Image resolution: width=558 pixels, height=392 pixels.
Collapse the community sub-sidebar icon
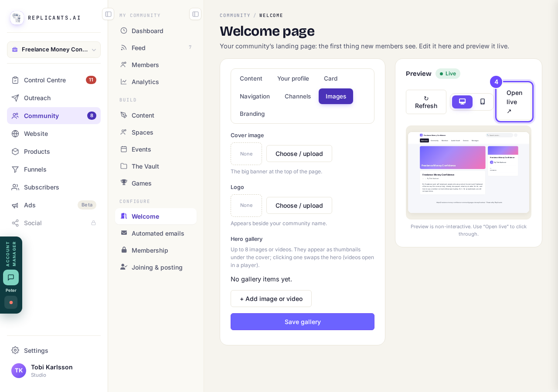click(x=195, y=14)
